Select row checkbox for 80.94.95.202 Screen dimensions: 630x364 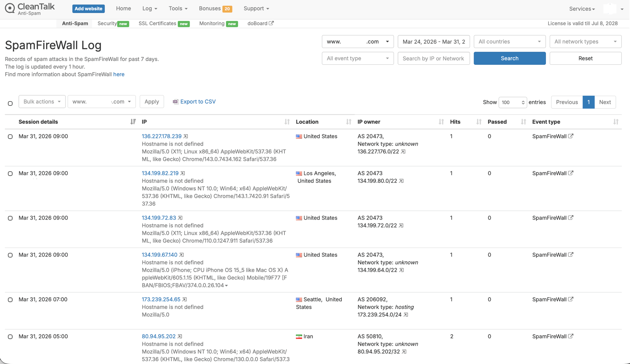(10, 337)
